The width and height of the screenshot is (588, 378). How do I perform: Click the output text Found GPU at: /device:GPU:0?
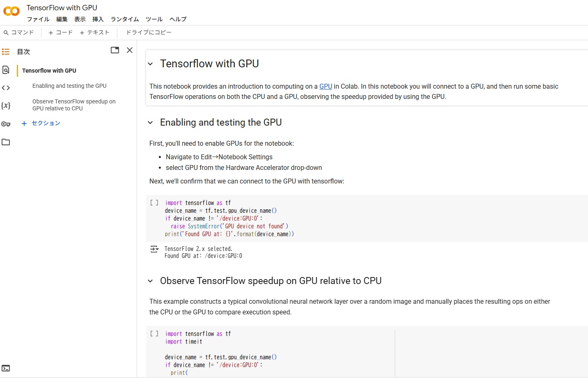[x=203, y=256]
